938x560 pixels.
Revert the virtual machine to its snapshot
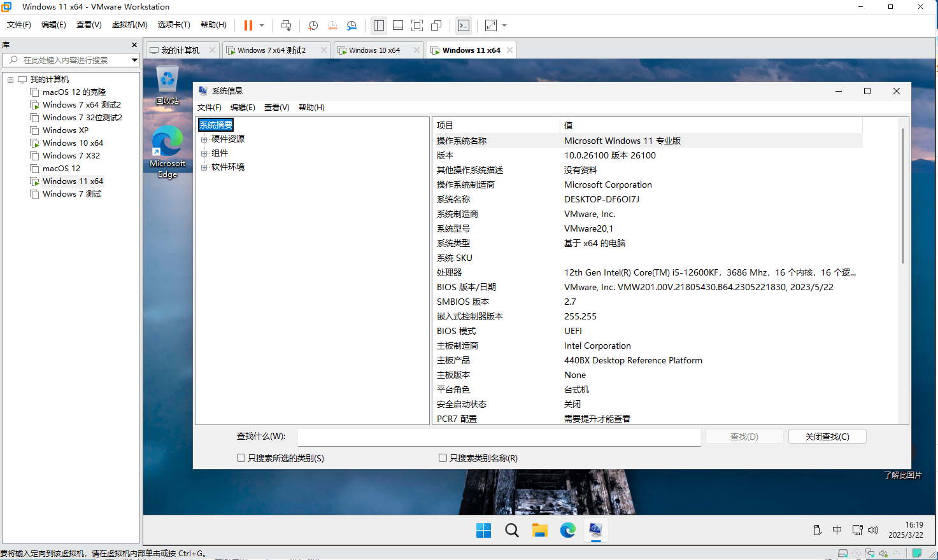pyautogui.click(x=332, y=25)
